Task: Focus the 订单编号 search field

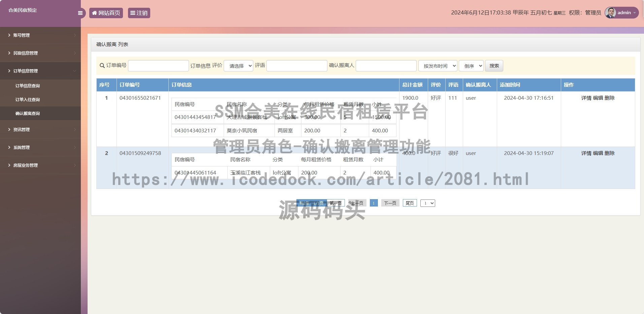Action: tap(158, 66)
